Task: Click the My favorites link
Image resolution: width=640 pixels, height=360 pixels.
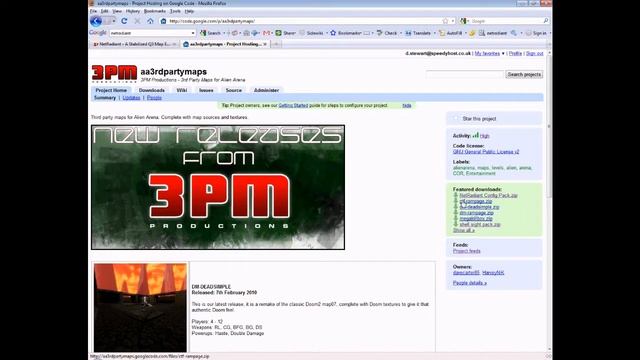Action: pos(487,53)
